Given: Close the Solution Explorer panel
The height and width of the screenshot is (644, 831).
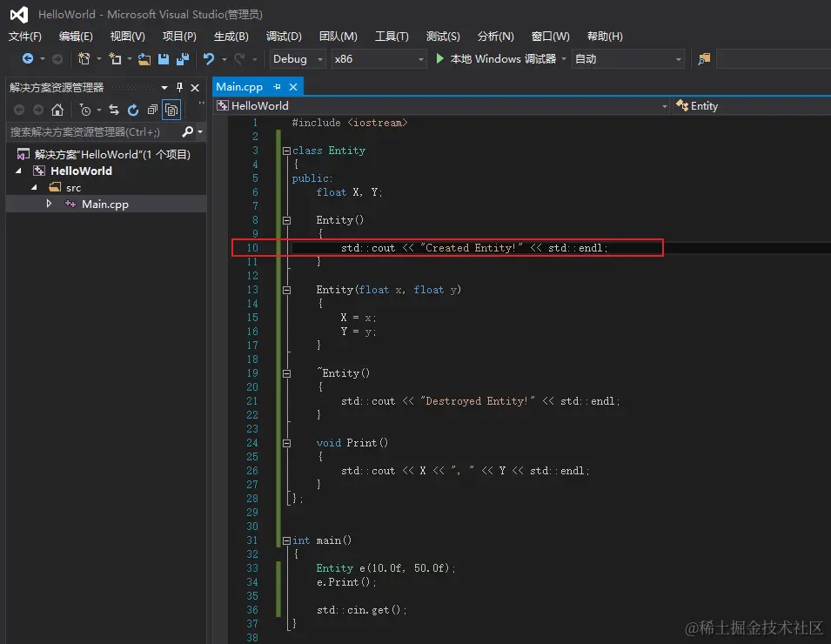Looking at the screenshot, I should coord(195,87).
